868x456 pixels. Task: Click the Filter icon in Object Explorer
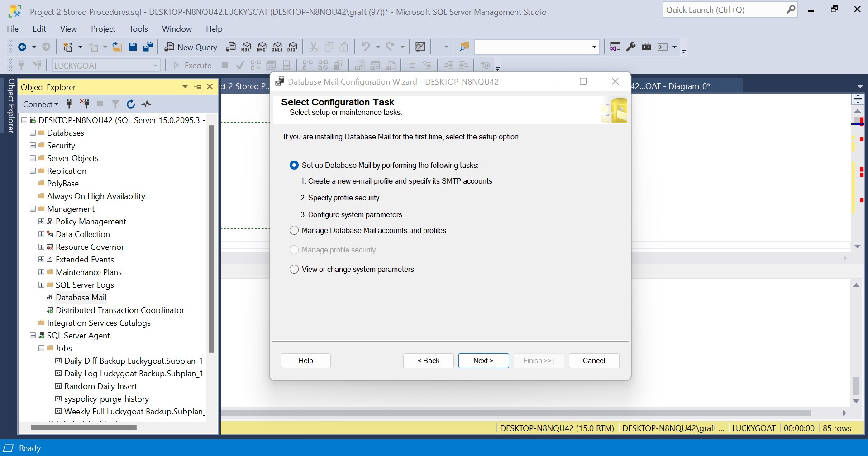(115, 104)
